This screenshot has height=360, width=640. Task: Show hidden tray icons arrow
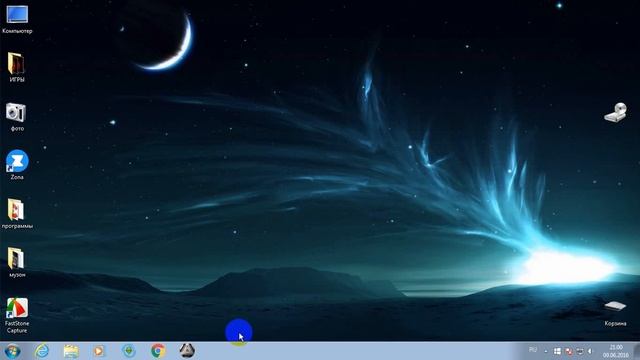(x=546, y=351)
